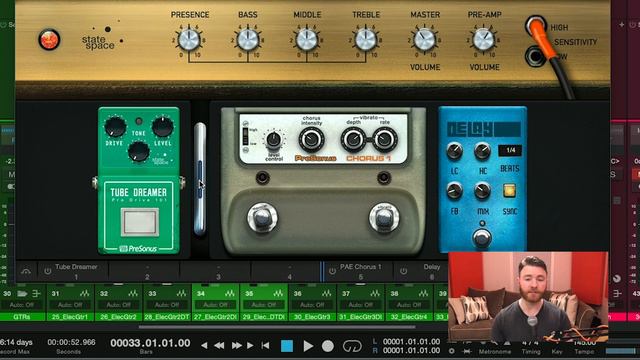Click the audio icon on channel 31
Screen dimensions: 640x360
[x=84, y=293]
